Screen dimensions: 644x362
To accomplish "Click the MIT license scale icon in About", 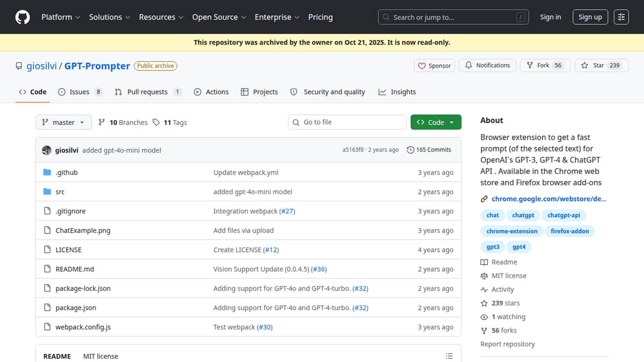I will pos(484,276).
